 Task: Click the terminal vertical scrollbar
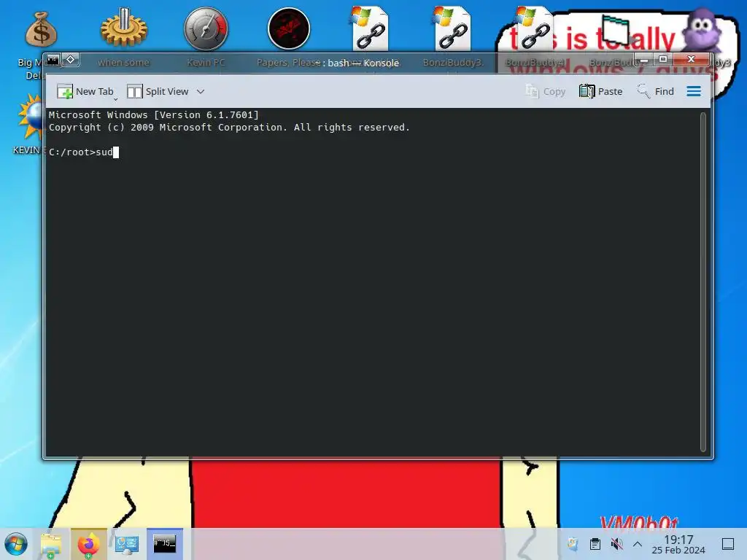703,282
